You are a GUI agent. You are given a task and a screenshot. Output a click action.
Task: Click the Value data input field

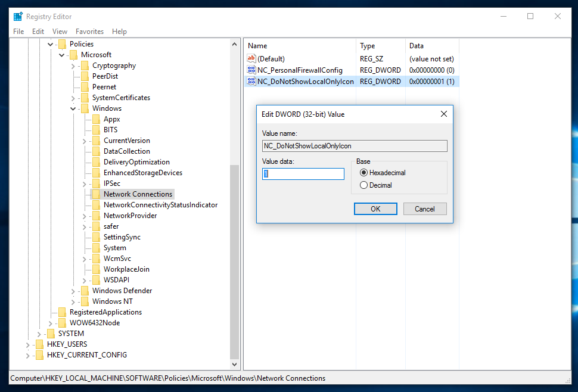tap(303, 174)
